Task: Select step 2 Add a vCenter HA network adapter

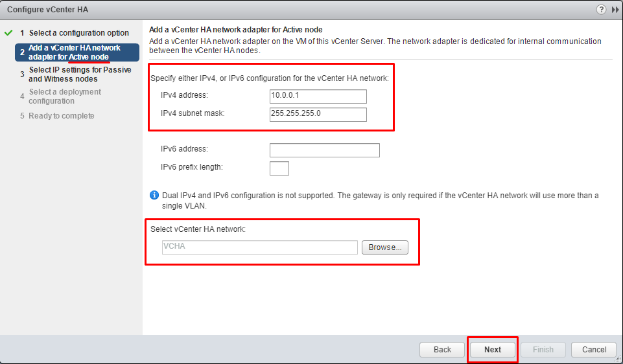Action: pos(77,52)
